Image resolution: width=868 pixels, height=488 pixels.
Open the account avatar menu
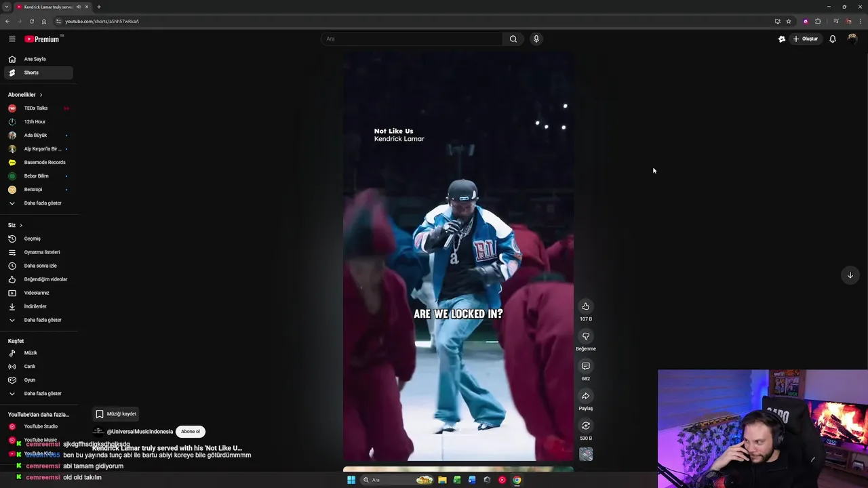[852, 39]
